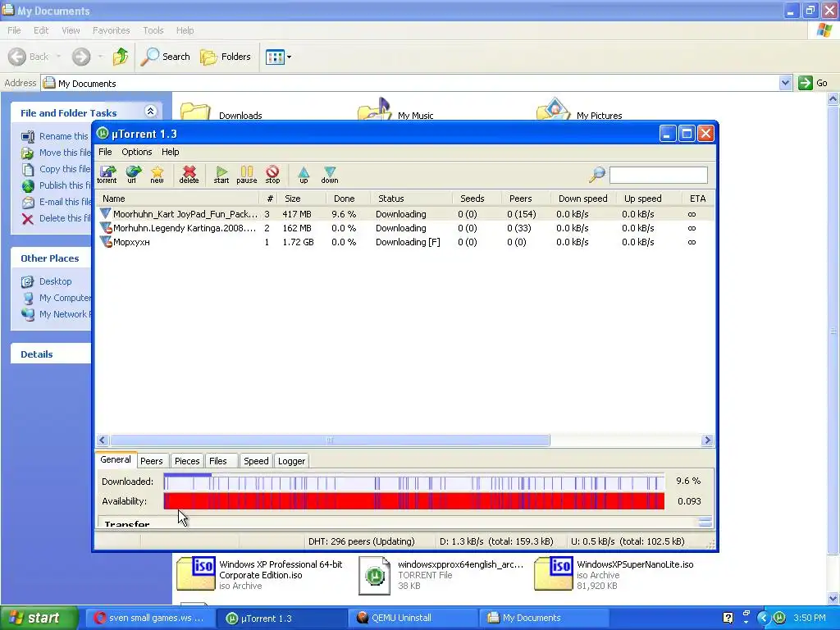Click the green start torrent icon
840x630 pixels.
coord(221,174)
